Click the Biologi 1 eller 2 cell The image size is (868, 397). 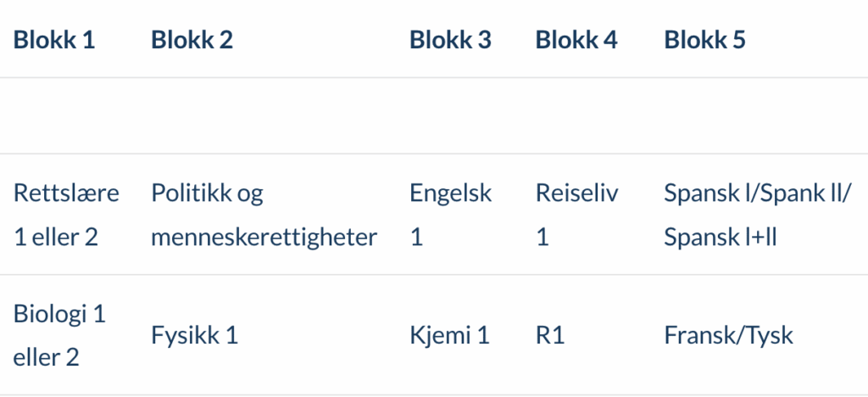tap(60, 336)
